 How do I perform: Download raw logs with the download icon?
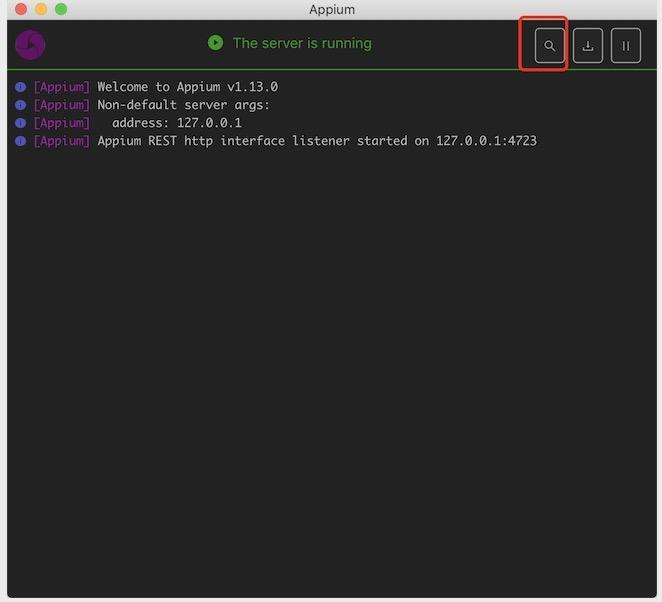pyautogui.click(x=588, y=46)
